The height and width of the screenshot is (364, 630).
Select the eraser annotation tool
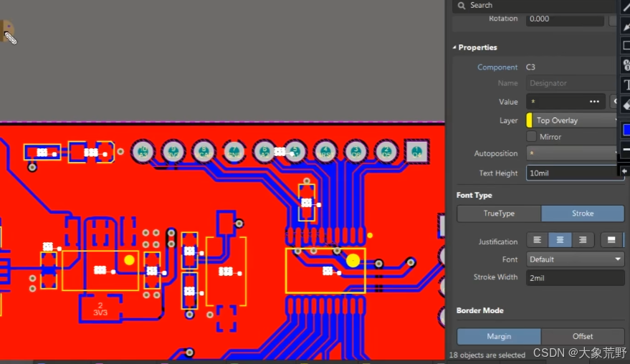coord(626,105)
